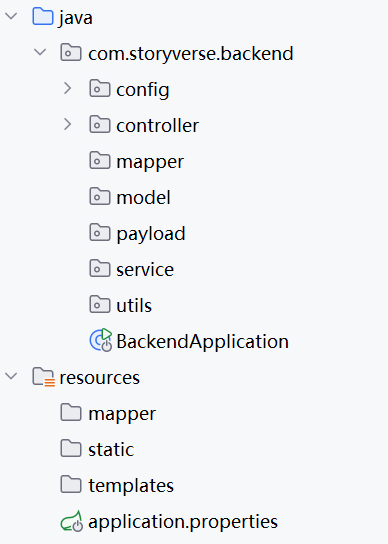Select the 'java' label
This screenshot has width=388, height=544.
(76, 18)
